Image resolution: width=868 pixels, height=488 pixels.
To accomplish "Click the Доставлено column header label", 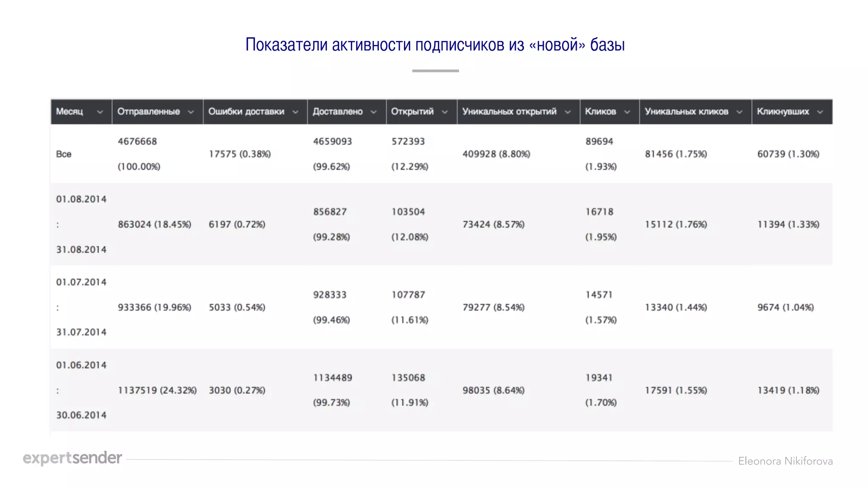I will coord(337,112).
